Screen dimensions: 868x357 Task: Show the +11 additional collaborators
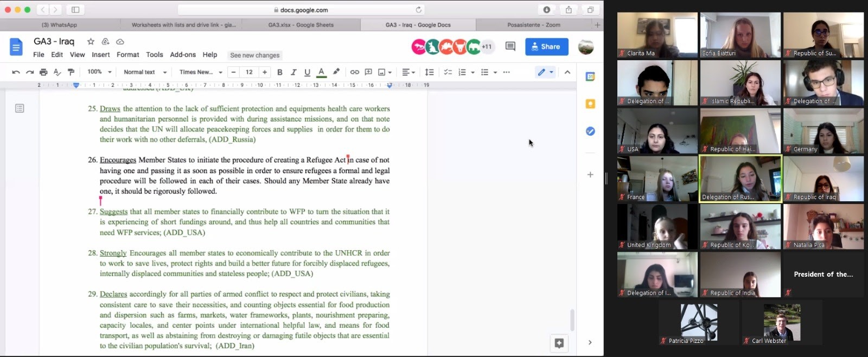pyautogui.click(x=487, y=47)
